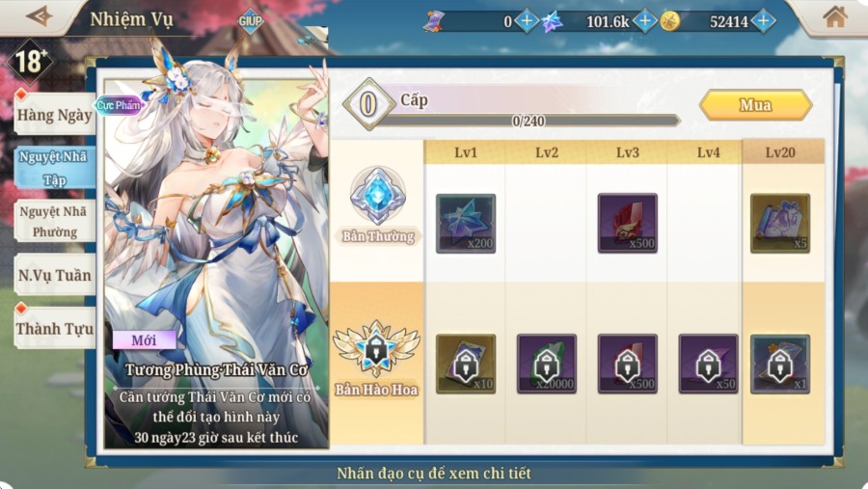Select the N.Vụ Tuần tab
Image resolution: width=868 pixels, height=489 pixels.
click(54, 275)
